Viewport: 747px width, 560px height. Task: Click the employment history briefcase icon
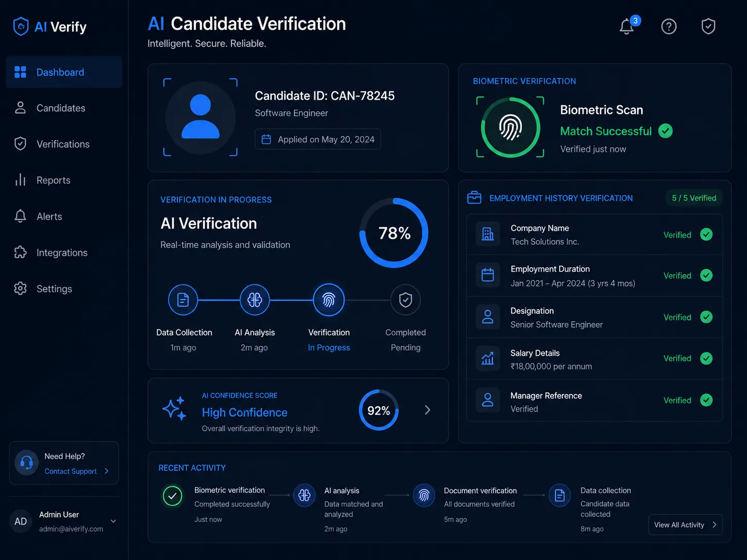474,197
